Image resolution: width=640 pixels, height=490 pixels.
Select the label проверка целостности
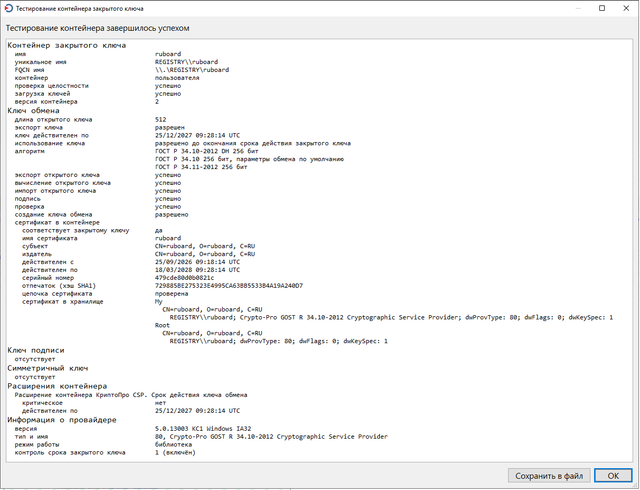click(x=51, y=86)
